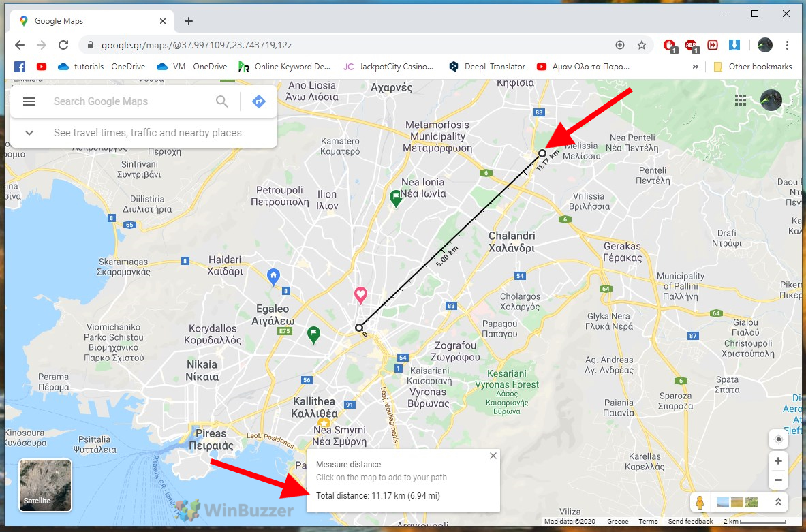Click the Gerakas map label

(x=623, y=252)
